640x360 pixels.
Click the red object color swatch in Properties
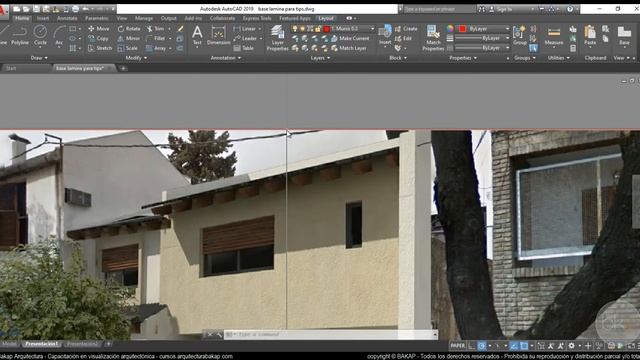(462, 29)
